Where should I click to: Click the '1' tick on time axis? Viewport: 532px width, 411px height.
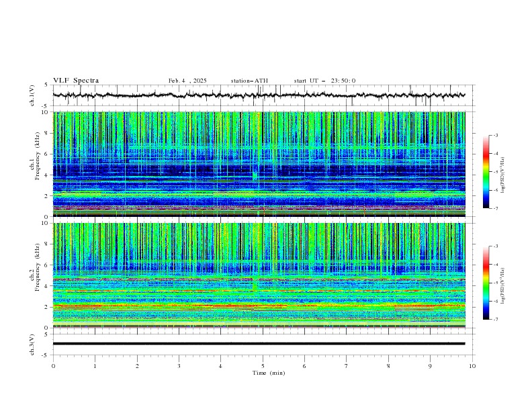tap(95, 366)
